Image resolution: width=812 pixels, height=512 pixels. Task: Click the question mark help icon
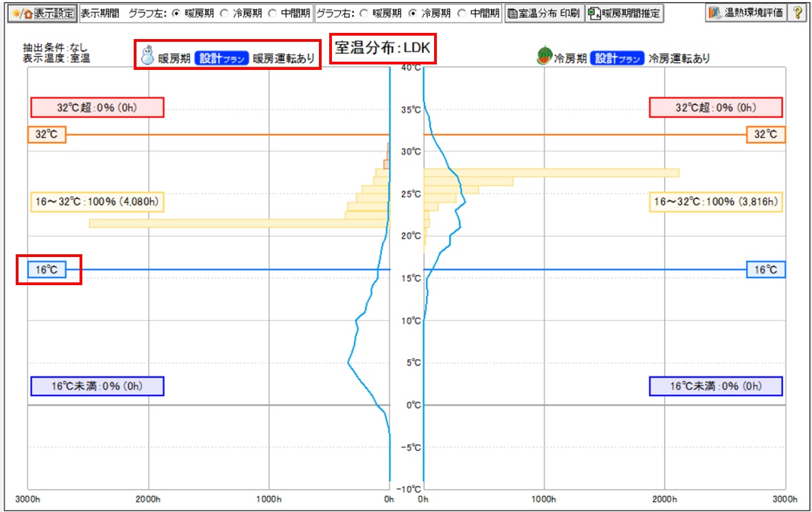tap(797, 14)
